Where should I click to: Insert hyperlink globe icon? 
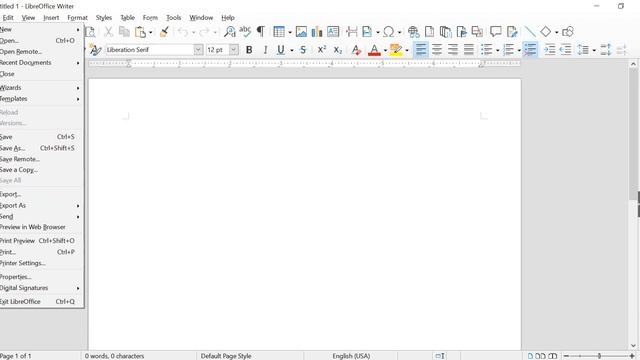(413, 32)
